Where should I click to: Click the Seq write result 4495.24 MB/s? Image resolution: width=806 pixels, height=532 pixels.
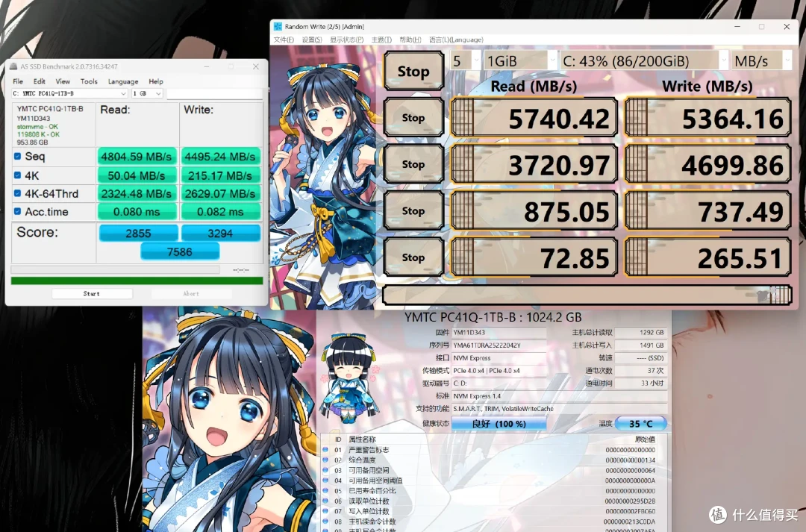click(220, 156)
